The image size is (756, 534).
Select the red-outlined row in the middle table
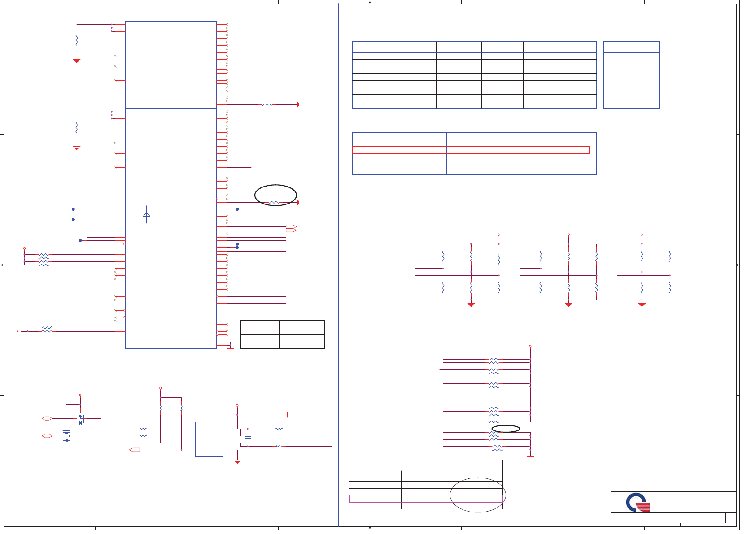(471, 150)
